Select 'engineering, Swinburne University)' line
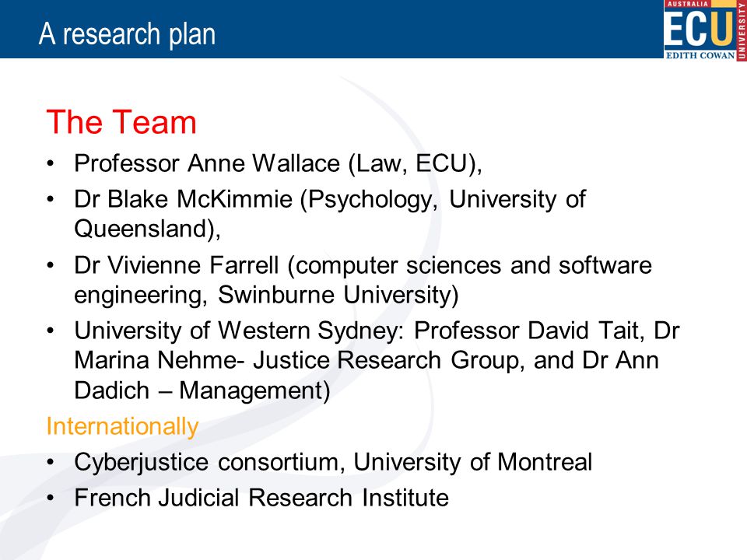Viewport: 747px width, 560px height. coord(266,296)
